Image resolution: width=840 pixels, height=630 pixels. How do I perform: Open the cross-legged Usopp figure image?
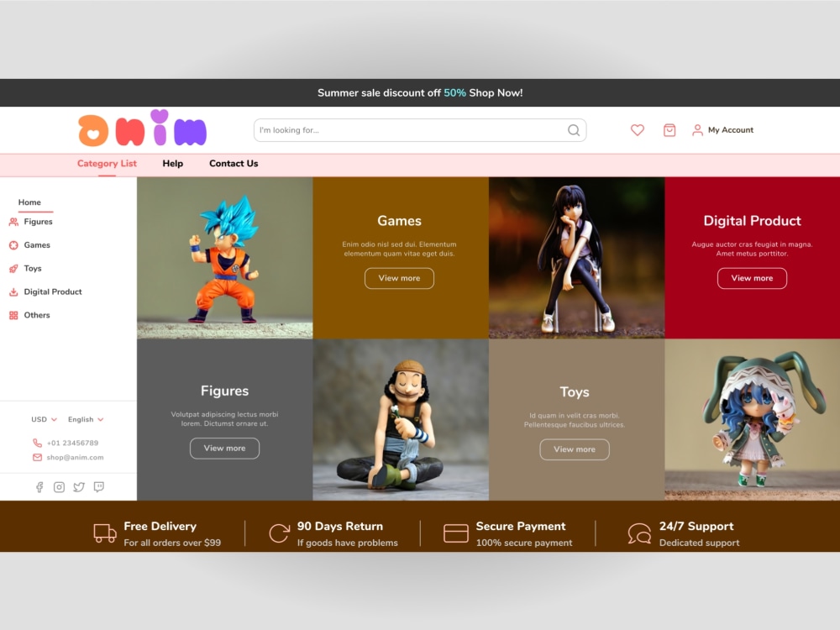[401, 419]
